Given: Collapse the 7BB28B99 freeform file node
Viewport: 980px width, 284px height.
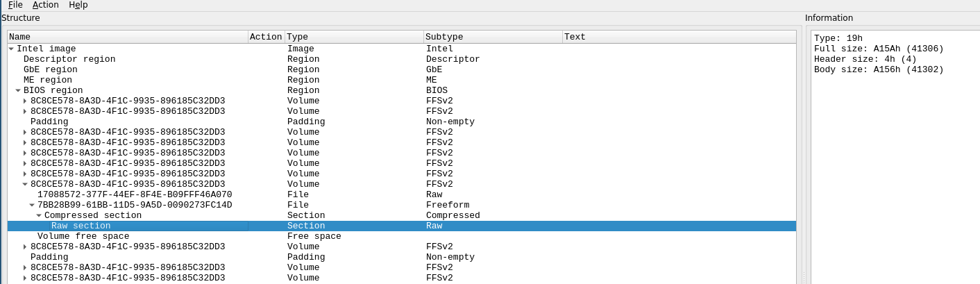Looking at the screenshot, I should click(x=32, y=205).
